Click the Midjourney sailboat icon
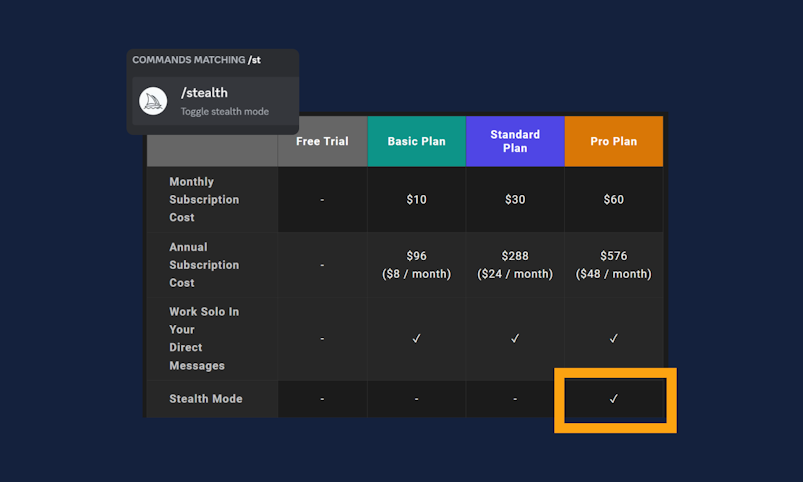This screenshot has width=803, height=482. tap(153, 101)
